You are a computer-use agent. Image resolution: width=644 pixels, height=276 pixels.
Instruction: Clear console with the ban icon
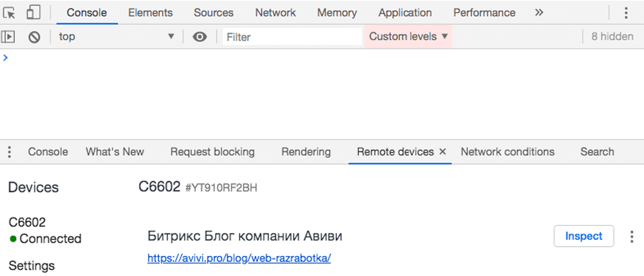[34, 37]
